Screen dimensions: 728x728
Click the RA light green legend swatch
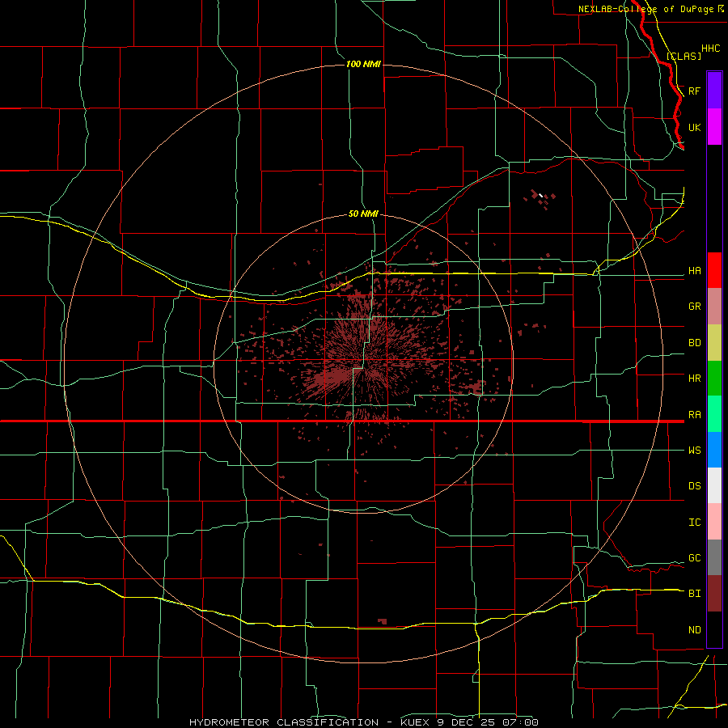pos(714,414)
